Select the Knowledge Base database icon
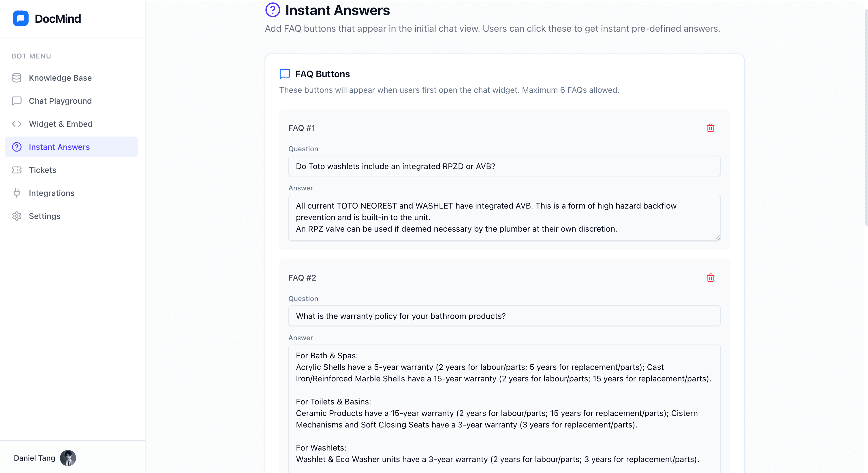 [17, 77]
